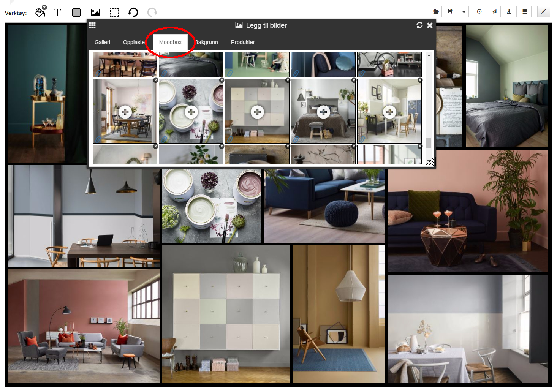This screenshot has height=392, width=557.
Task: Open the list view icon
Action: point(525,12)
